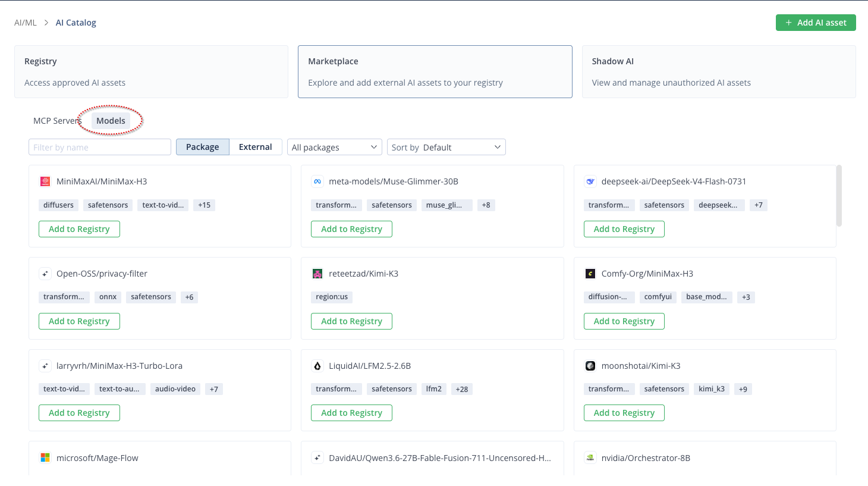Add LiquidAI/LFM2.5-2.6B to Registry

(352, 413)
